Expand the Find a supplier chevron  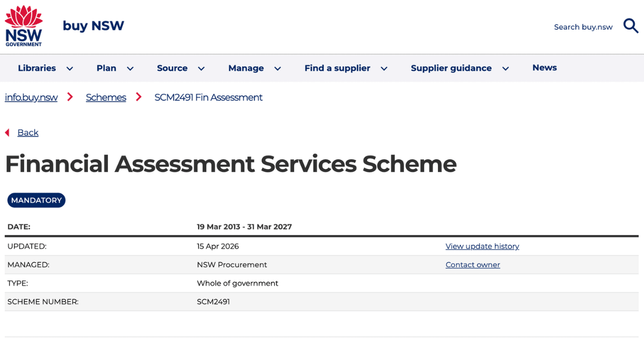tap(384, 69)
